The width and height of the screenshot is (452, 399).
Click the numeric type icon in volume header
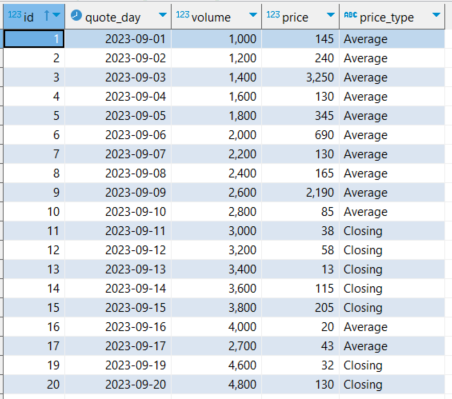pos(183,15)
